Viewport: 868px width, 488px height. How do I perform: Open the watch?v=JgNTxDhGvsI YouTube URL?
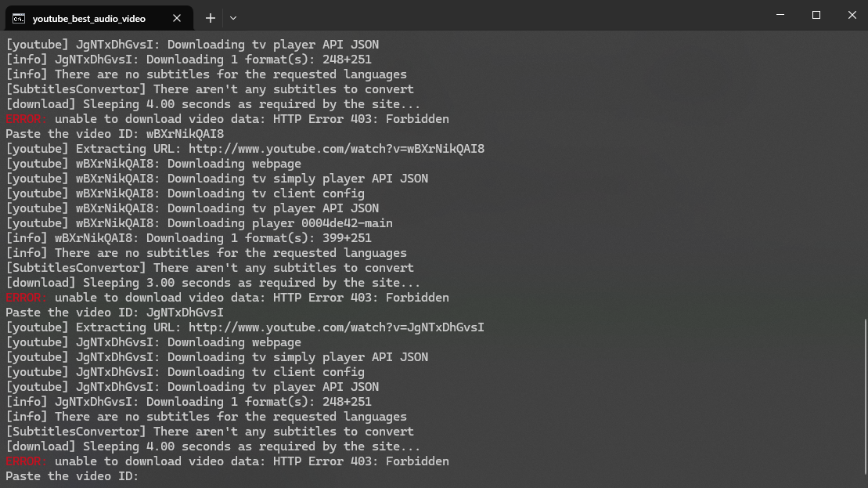[337, 327]
